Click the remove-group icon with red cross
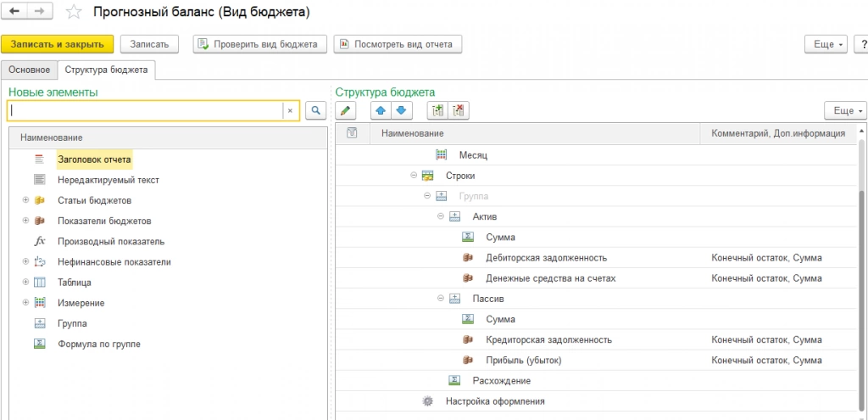 (459, 110)
